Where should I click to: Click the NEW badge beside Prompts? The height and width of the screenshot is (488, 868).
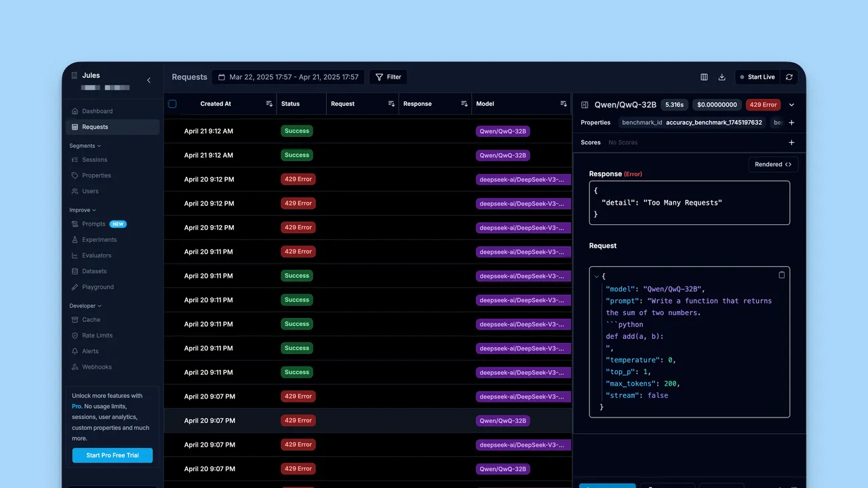[119, 224]
